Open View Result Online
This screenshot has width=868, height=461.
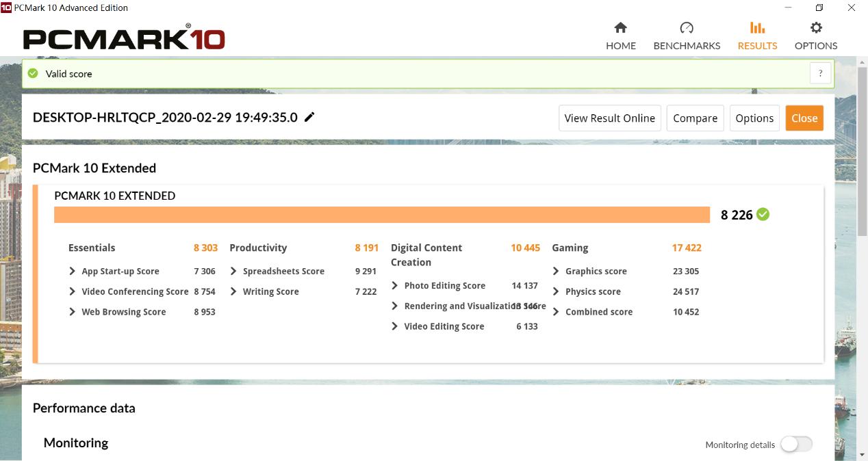[609, 118]
